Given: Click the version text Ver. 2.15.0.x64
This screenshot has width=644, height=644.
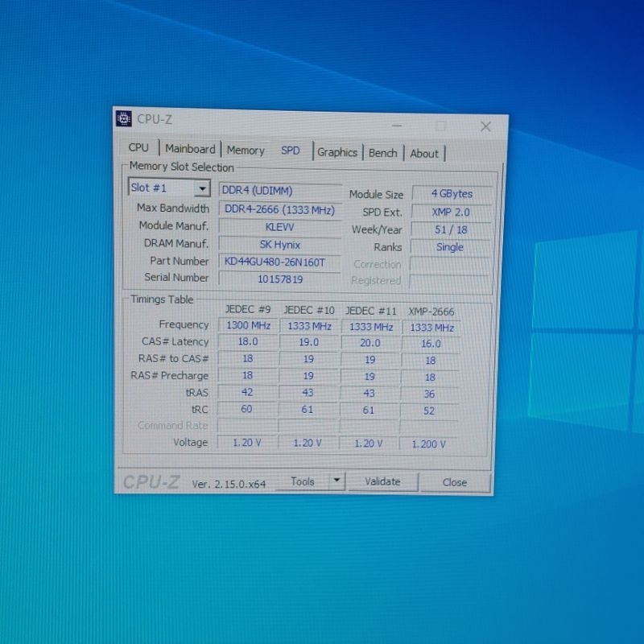Looking at the screenshot, I should 229,485.
